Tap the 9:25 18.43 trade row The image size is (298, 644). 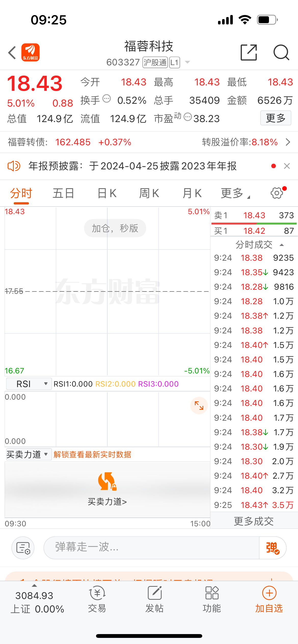(254, 505)
